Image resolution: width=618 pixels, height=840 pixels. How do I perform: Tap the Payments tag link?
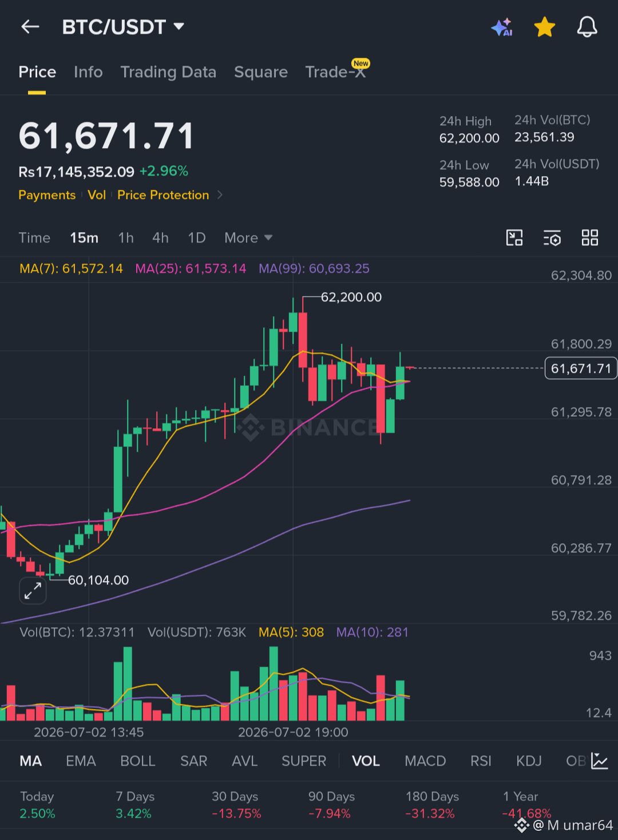pyautogui.click(x=47, y=195)
